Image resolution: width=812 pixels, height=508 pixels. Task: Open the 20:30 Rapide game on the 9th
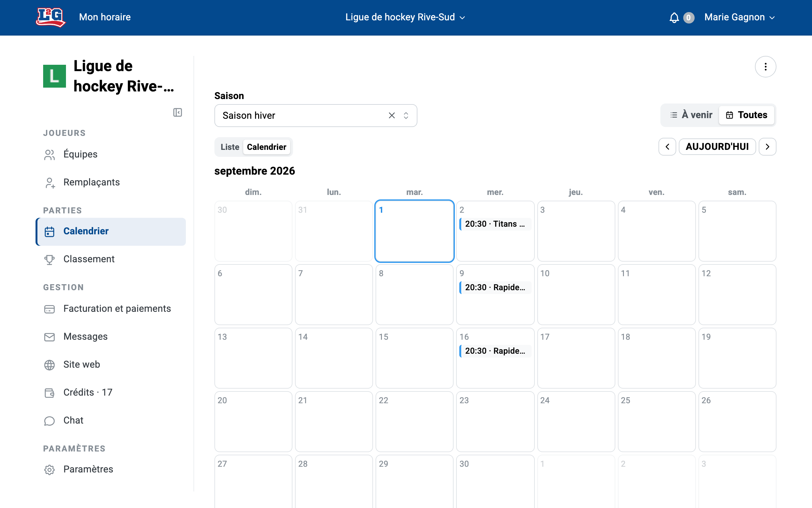click(x=495, y=288)
